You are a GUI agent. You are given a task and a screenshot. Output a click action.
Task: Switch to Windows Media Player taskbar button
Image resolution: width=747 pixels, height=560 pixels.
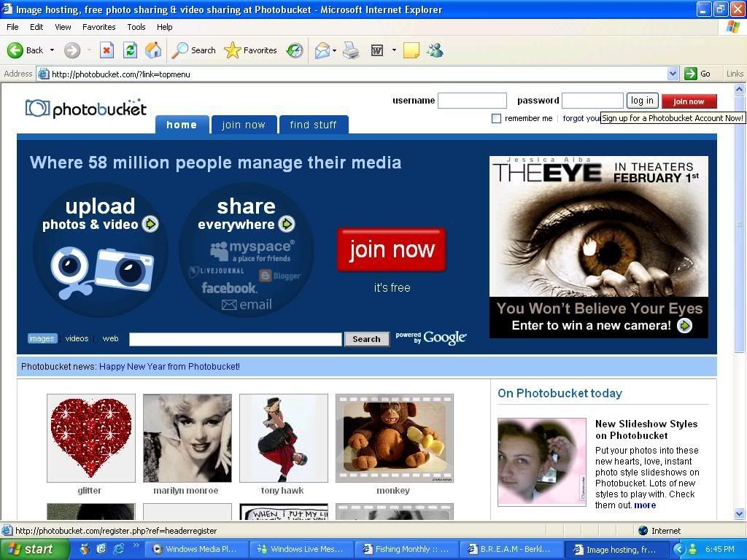(196, 550)
